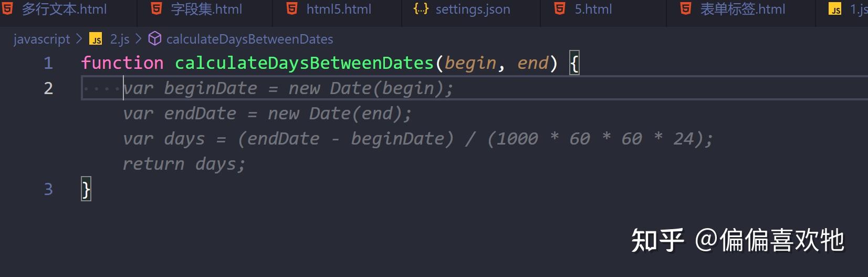Click the closing brace on line 3
The width and height of the screenshot is (868, 277).
pos(86,189)
